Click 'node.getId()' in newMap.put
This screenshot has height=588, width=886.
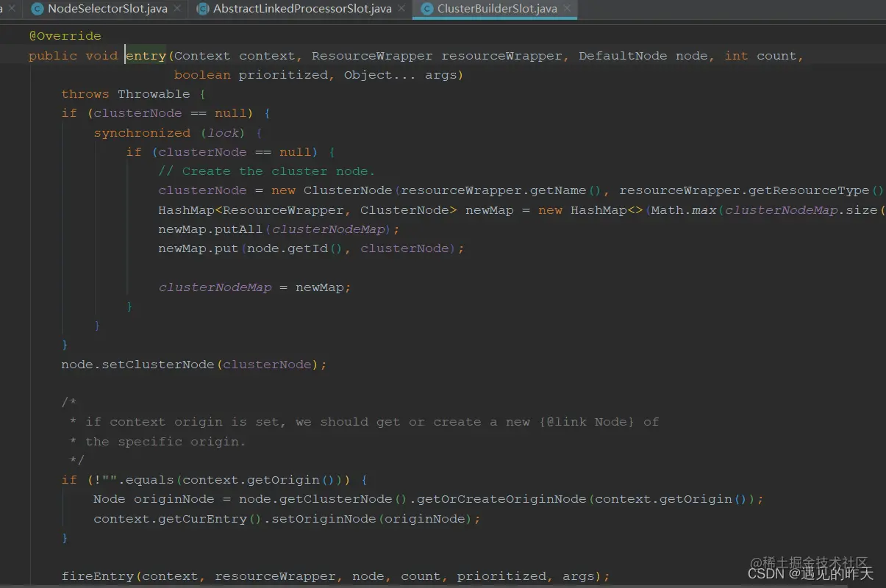point(296,248)
